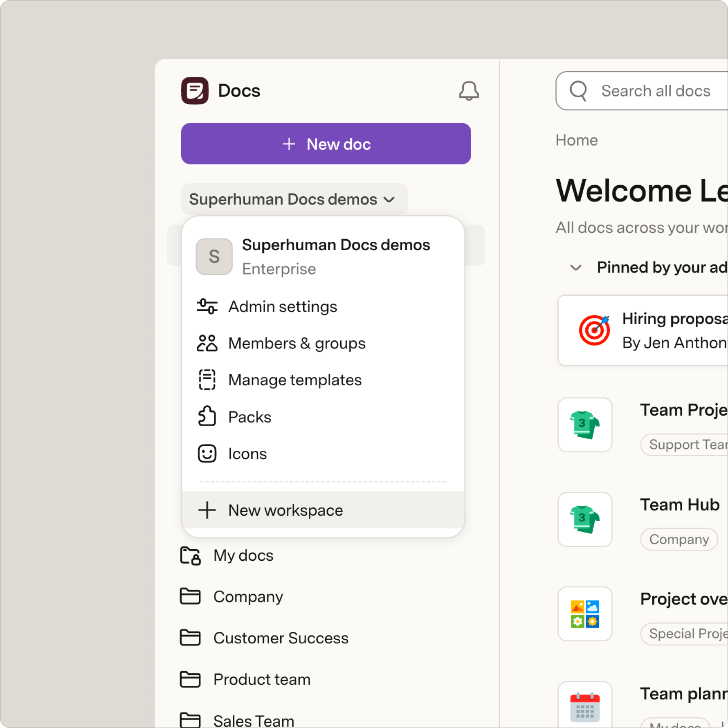The height and width of the screenshot is (728, 728).
Task: Select Members & groups menu item
Action: pos(323,343)
